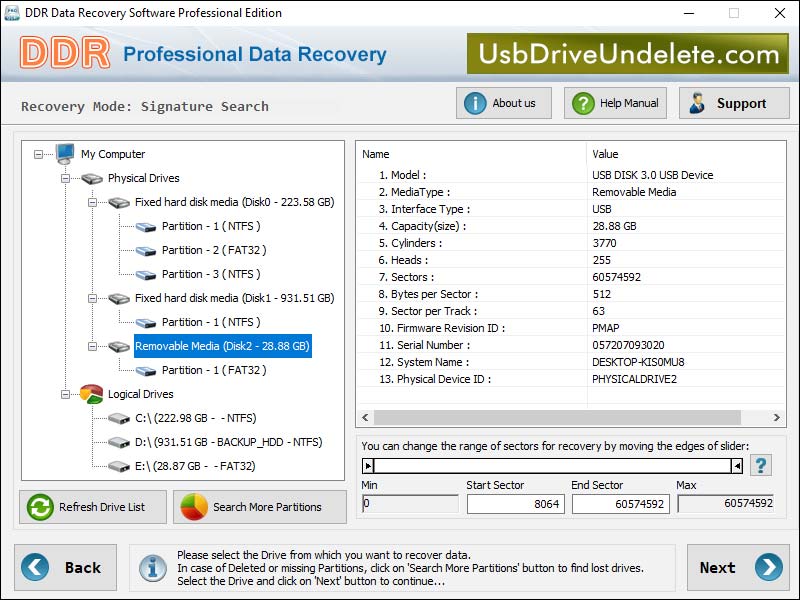This screenshot has height=600, width=800.
Task: Select logical drive D:\ BACKUP_HDD
Action: [x=229, y=442]
